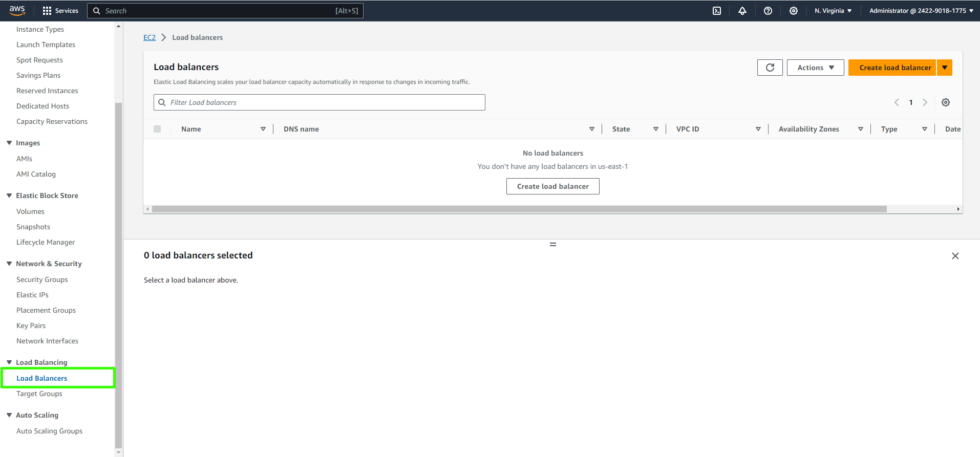
Task: Click the sidebar scroll up arrow
Action: pos(119,26)
